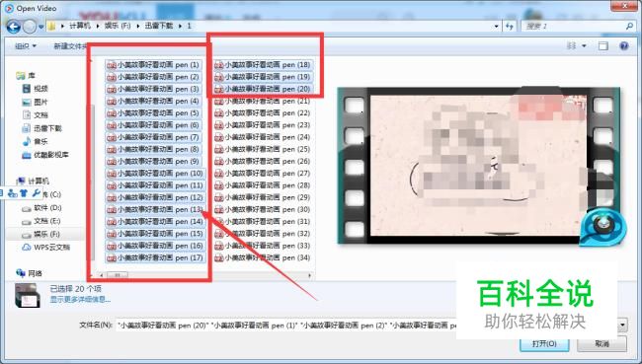Open the 音乐 library
The height and width of the screenshot is (364, 642).
36,141
